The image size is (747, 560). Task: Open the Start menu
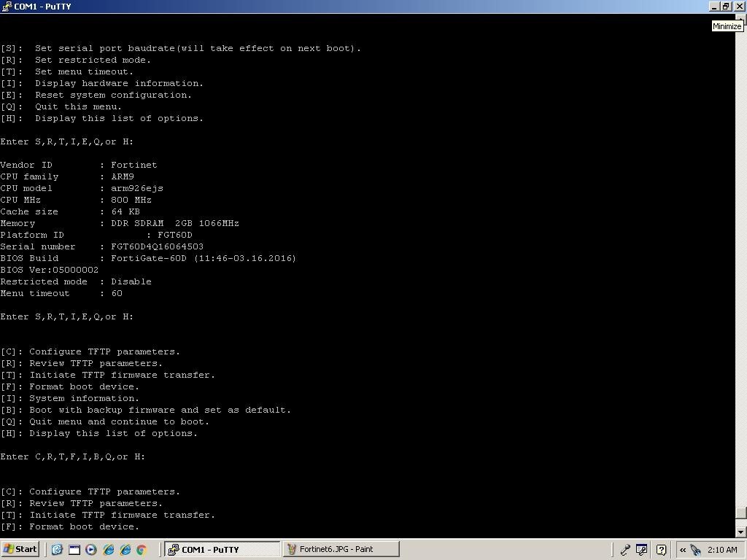(20, 549)
